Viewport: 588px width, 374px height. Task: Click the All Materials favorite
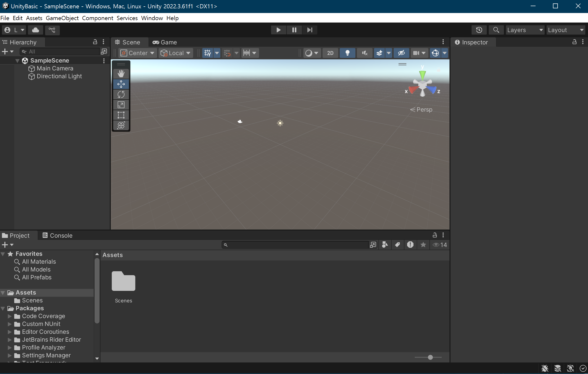(x=39, y=262)
